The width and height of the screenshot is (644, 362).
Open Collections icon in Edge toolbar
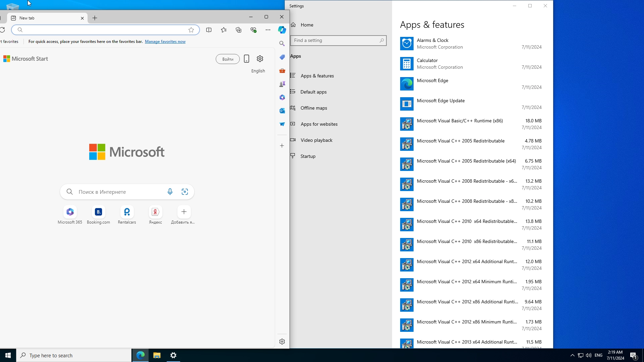tap(238, 30)
